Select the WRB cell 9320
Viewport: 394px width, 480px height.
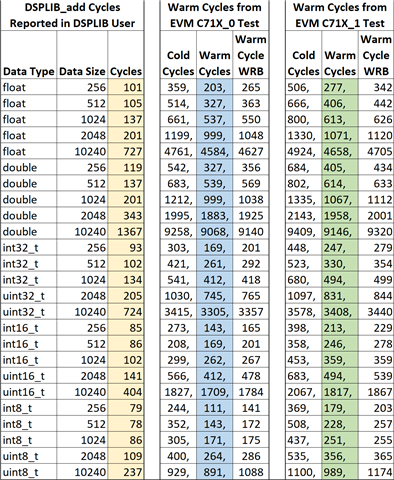click(x=376, y=232)
